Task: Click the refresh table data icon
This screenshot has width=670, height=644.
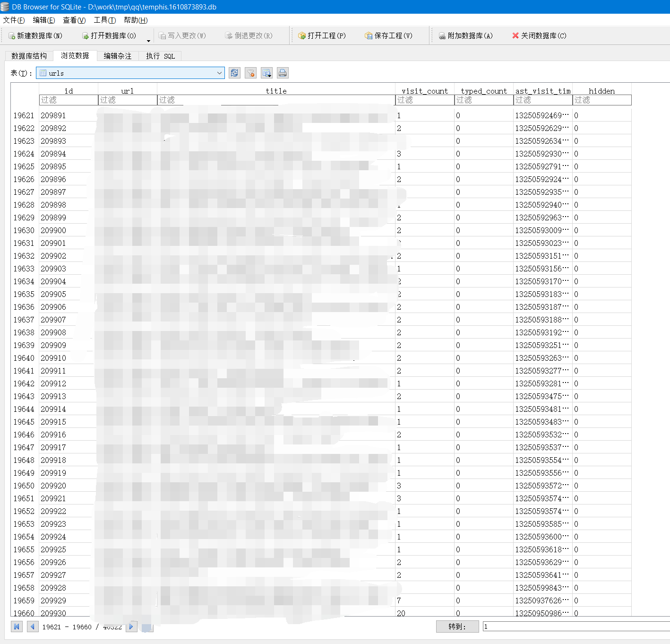Action: click(x=234, y=73)
